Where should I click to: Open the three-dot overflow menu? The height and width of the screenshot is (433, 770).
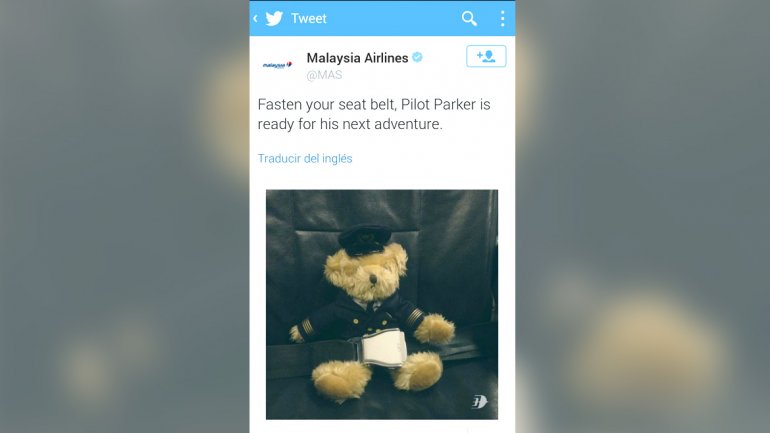point(502,19)
